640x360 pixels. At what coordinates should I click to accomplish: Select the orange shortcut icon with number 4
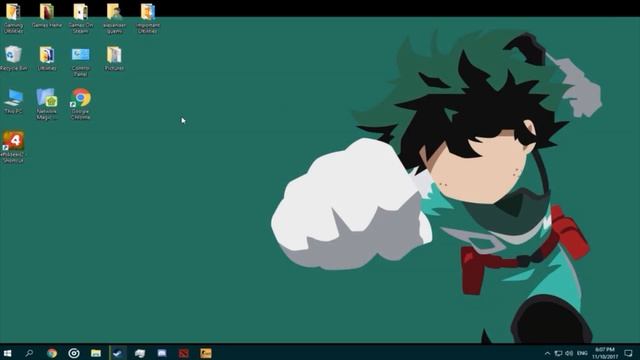(13, 147)
